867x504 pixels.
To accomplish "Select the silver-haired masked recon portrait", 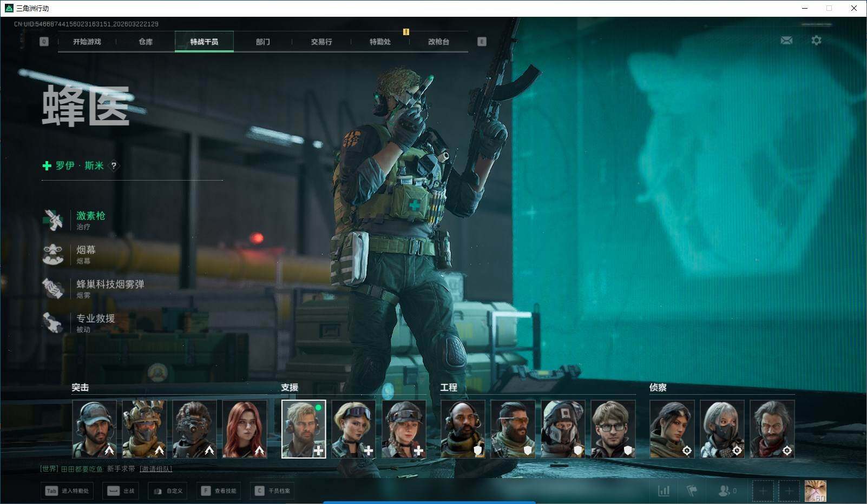I will (x=722, y=429).
